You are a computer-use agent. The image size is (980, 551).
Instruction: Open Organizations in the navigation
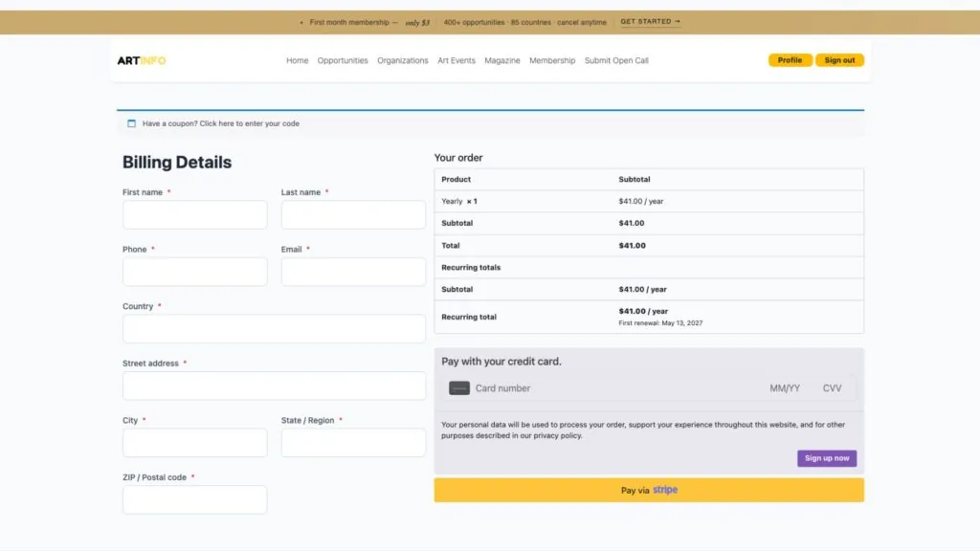click(x=403, y=60)
